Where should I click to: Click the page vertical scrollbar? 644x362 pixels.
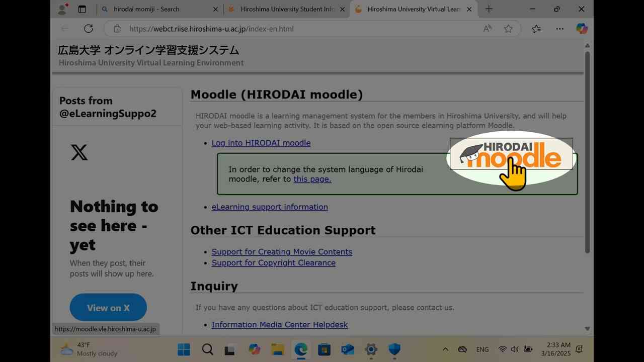click(587, 151)
